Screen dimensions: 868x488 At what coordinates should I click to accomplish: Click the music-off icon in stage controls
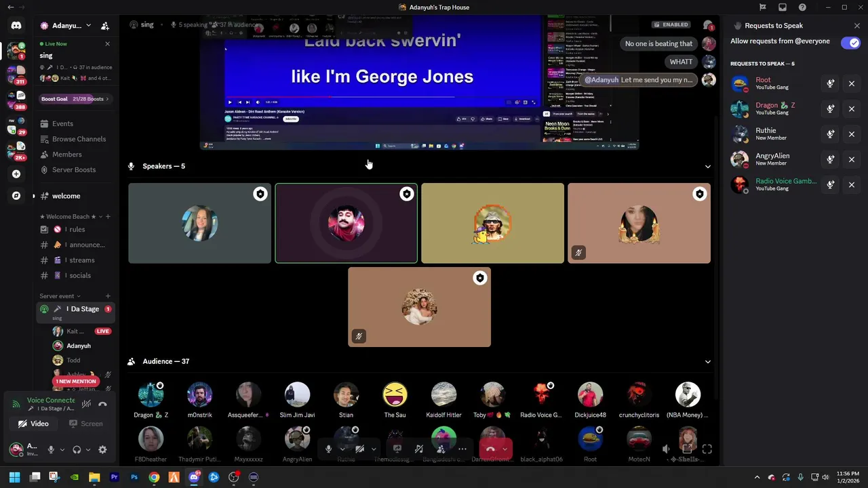tap(419, 449)
